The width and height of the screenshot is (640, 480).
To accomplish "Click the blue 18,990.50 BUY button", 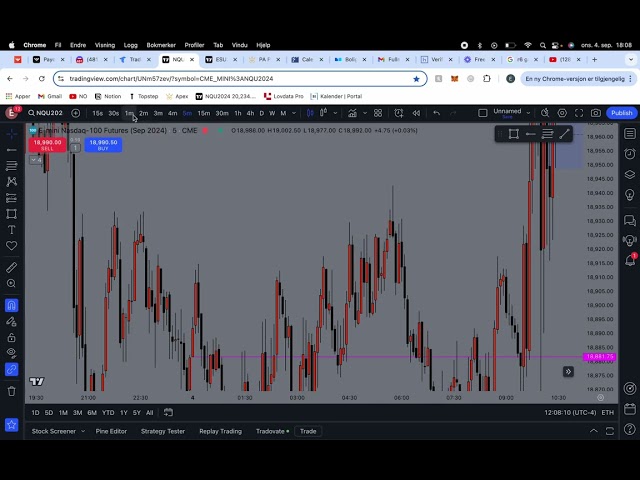I will click(103, 145).
